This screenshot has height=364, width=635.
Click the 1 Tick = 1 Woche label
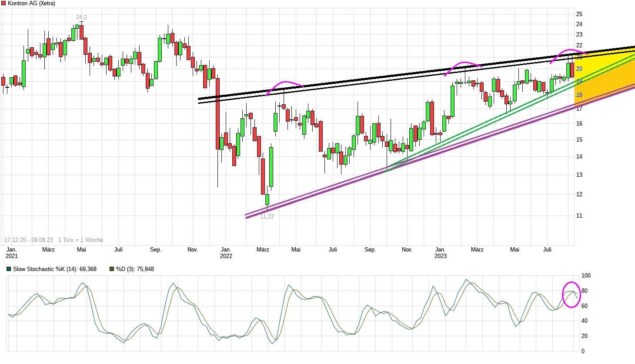click(80, 239)
